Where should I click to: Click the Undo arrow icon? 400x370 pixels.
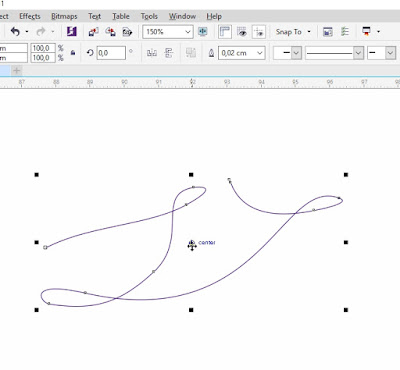pos(15,32)
